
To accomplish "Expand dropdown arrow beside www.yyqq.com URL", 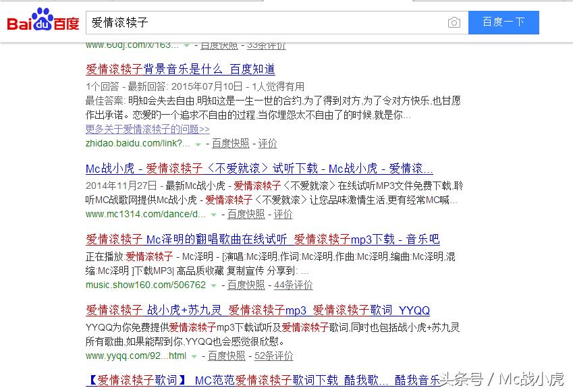I will tap(194, 357).
